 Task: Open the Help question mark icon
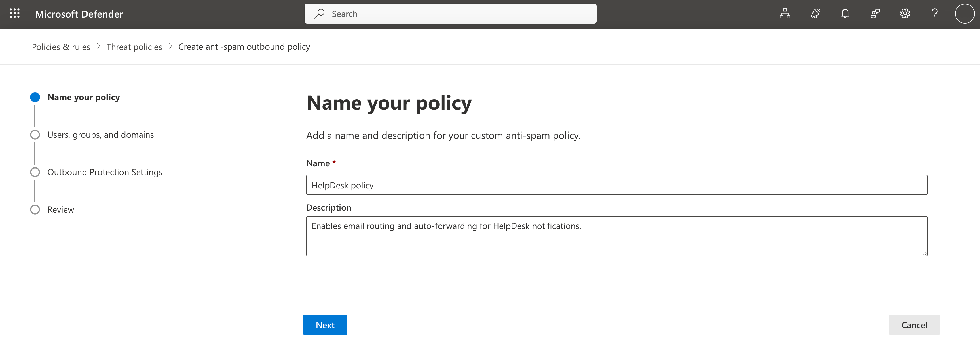click(935, 14)
